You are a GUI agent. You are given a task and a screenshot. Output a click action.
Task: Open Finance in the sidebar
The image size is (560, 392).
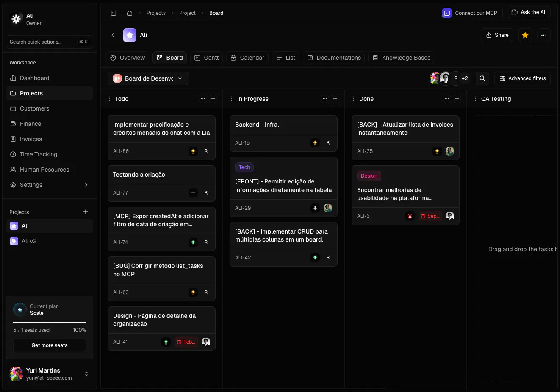pyautogui.click(x=50, y=124)
